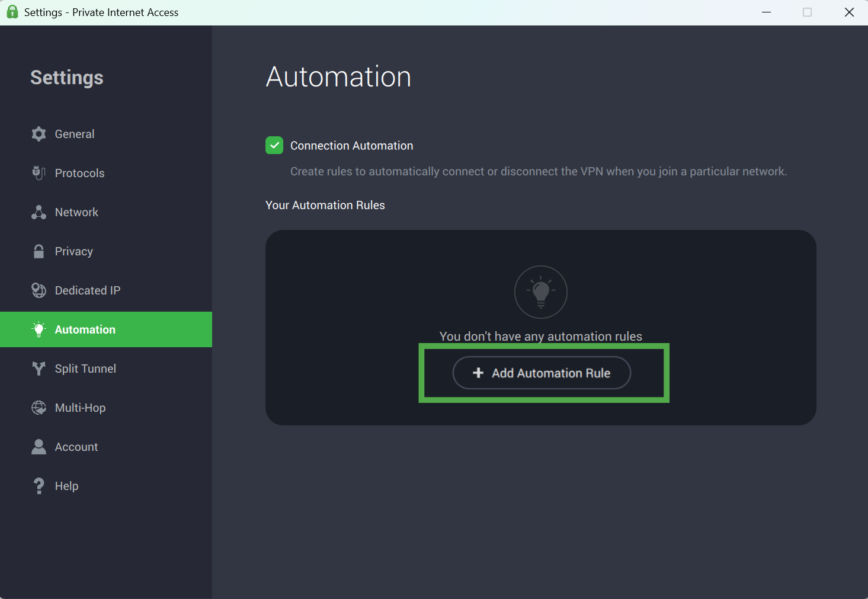Select the highlighted Automation tab label
The image size is (868, 599).
tap(85, 329)
